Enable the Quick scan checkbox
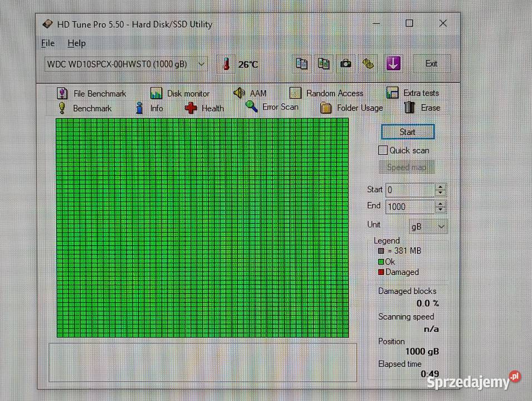532x401 pixels. pyautogui.click(x=383, y=150)
